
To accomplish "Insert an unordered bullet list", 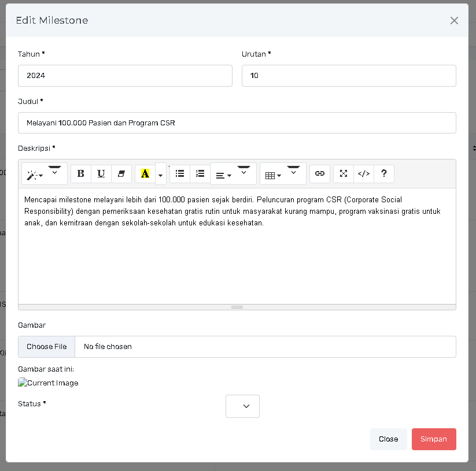I will (x=180, y=174).
